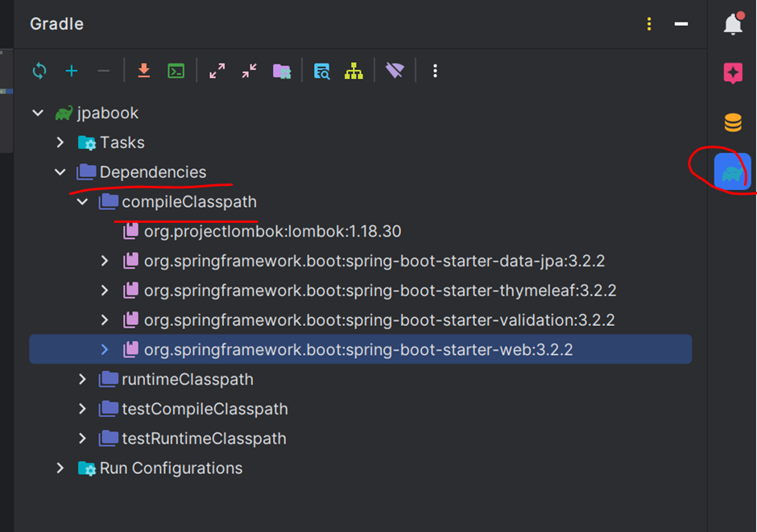Viewport: 757px width, 532px height.
Task: Open Analyze Dependencies magnifier icon
Action: tap(322, 71)
